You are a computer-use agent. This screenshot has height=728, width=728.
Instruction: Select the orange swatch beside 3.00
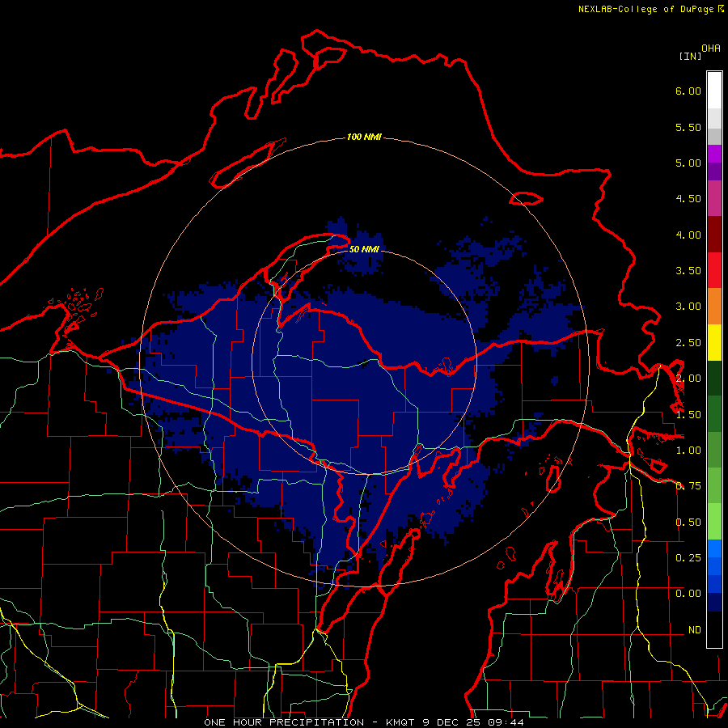pyautogui.click(x=714, y=307)
